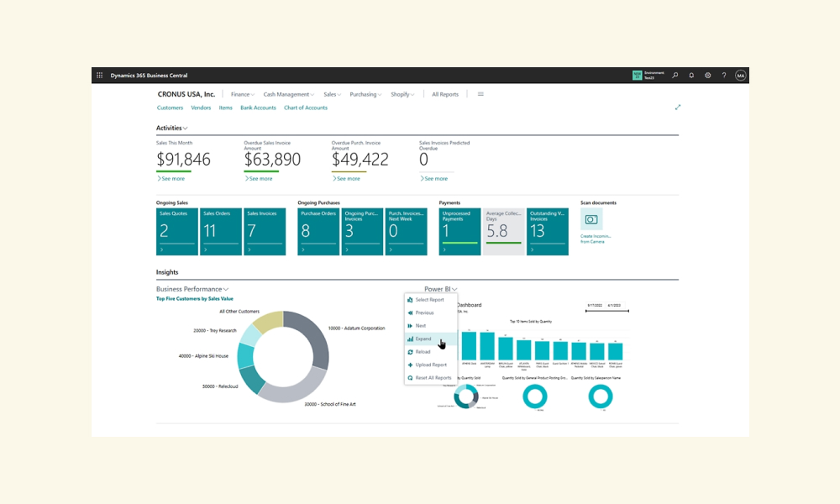Open the Sales dropdown menu

(332, 94)
